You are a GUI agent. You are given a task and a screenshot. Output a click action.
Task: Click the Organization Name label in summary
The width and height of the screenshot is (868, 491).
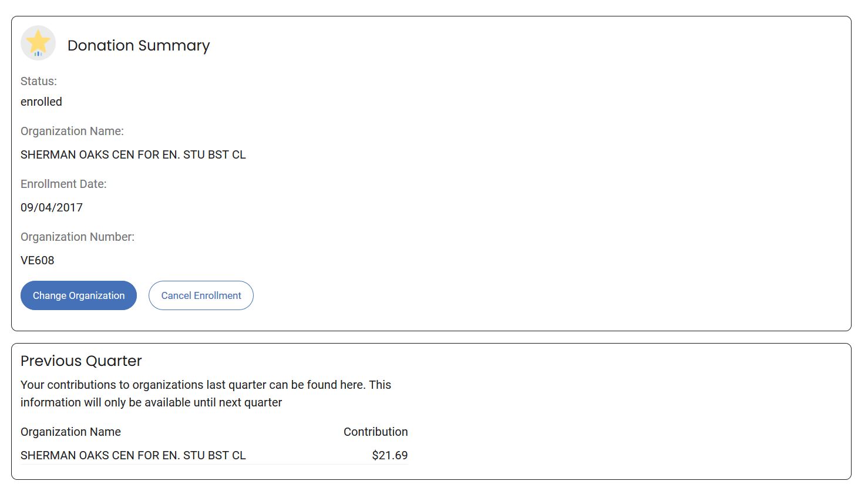[72, 131]
